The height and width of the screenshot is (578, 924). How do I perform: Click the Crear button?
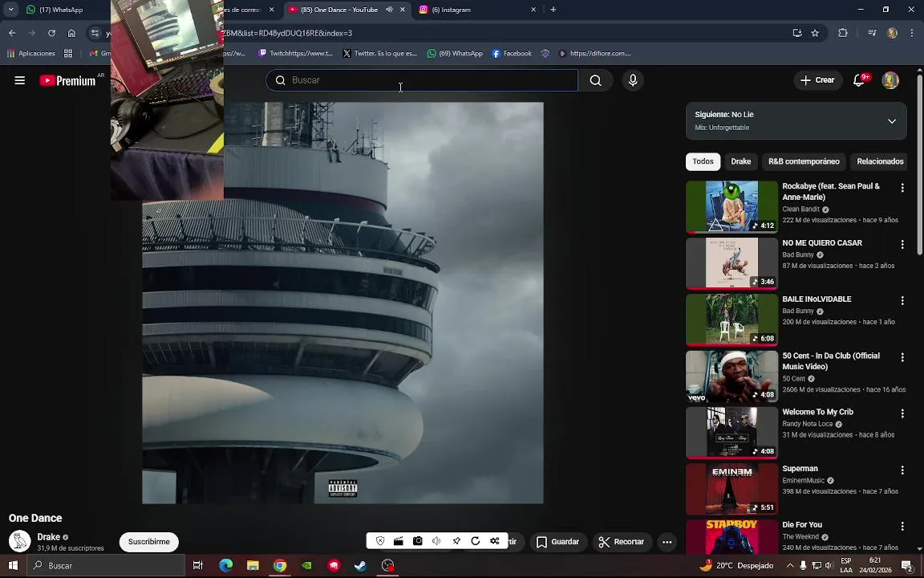coord(817,80)
